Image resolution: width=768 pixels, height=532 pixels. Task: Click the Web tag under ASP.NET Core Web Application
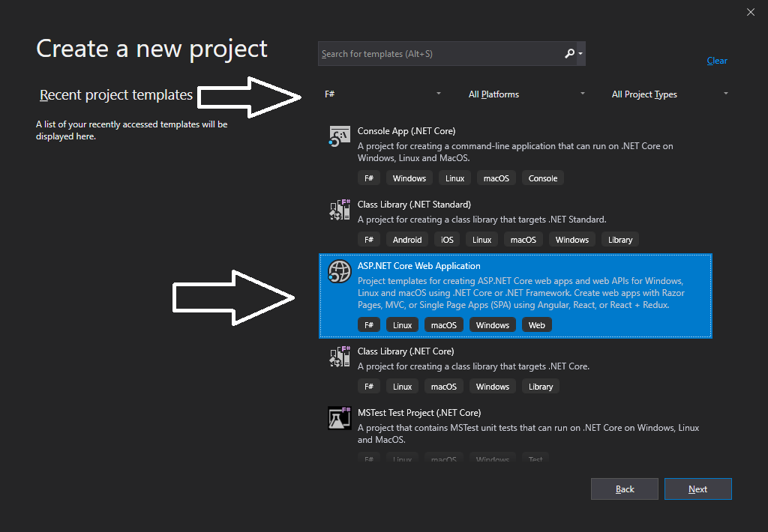(537, 325)
